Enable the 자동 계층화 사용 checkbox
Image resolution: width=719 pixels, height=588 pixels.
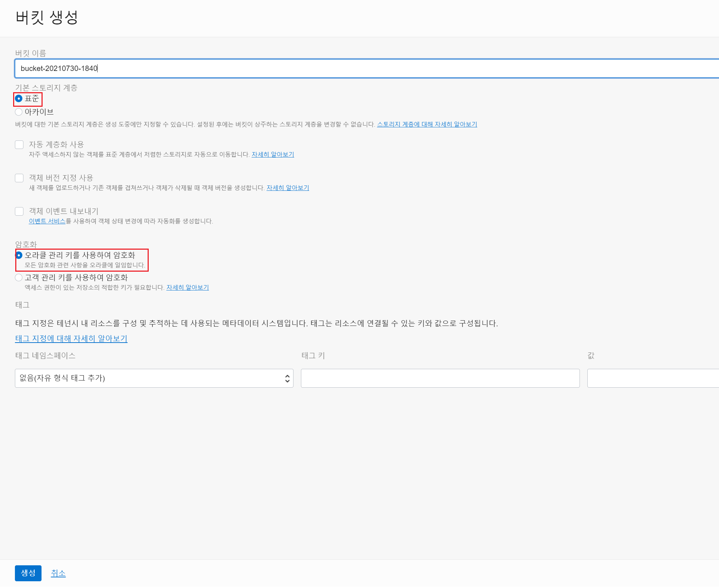pos(19,145)
